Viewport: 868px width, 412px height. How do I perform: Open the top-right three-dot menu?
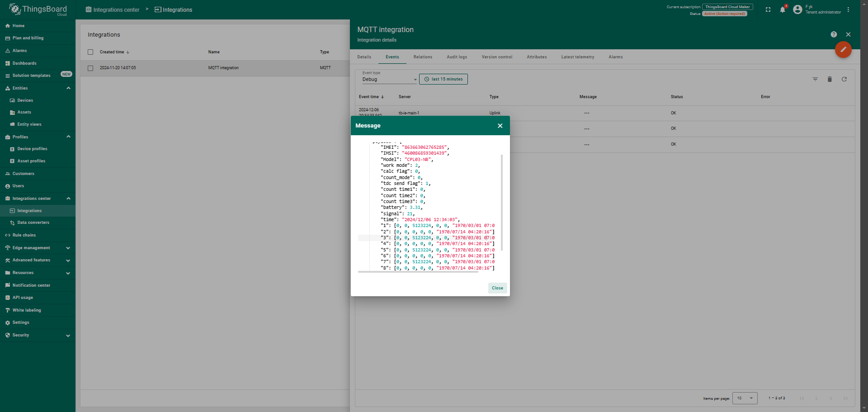[848, 9]
